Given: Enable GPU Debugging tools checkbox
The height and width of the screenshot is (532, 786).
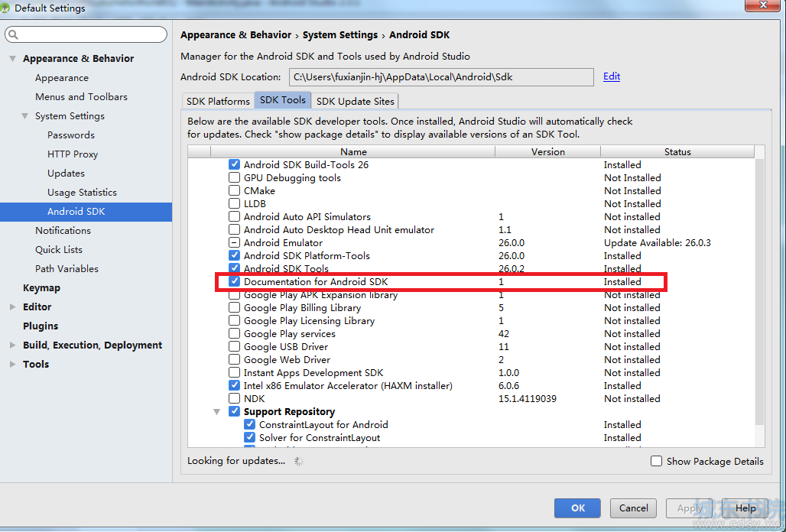Looking at the screenshot, I should pyautogui.click(x=234, y=177).
